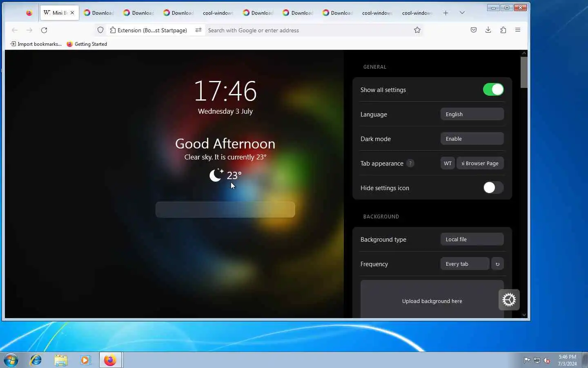This screenshot has height=368, width=588.
Task: Click the Clear sky weather description
Action: pos(225,157)
